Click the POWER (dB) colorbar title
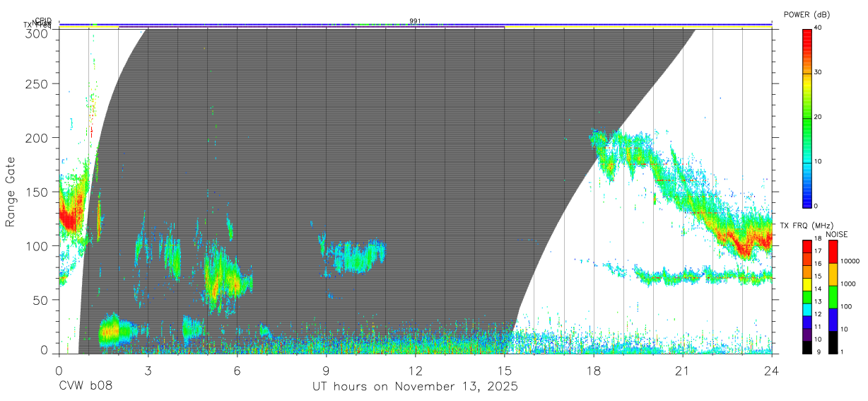Viewport: 868px width, 401px height. [807, 15]
